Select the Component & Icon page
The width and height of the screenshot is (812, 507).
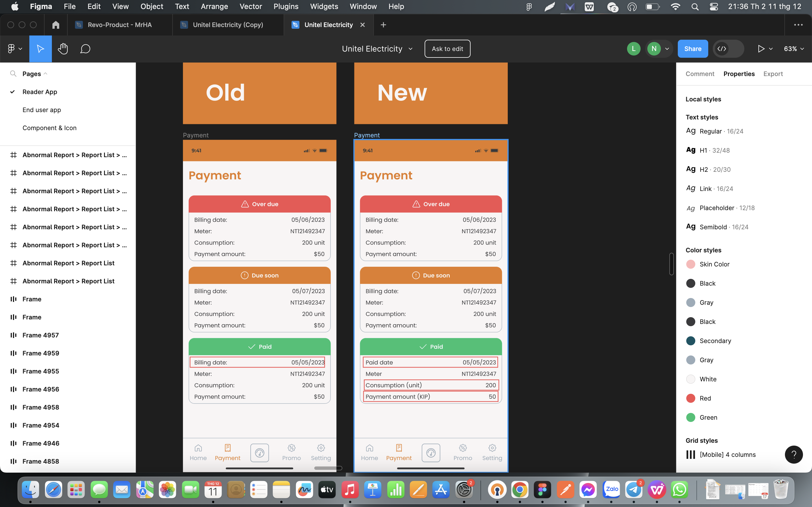pos(49,128)
